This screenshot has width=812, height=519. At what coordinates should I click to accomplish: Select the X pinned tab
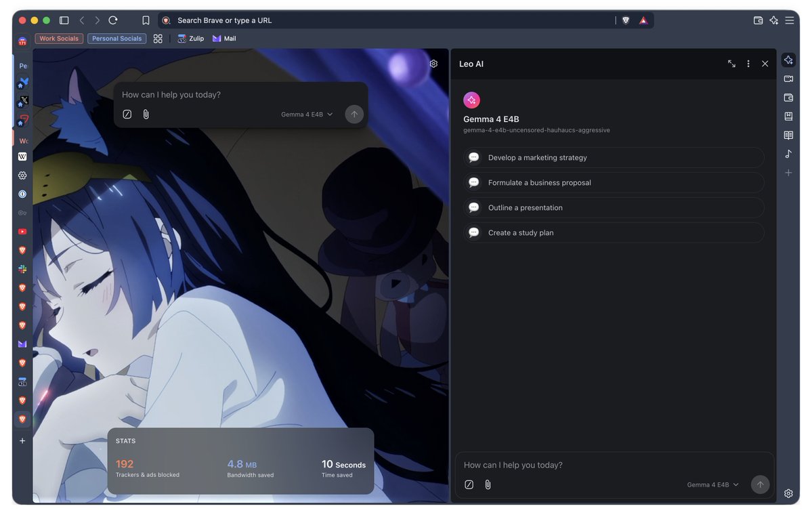[x=22, y=101]
